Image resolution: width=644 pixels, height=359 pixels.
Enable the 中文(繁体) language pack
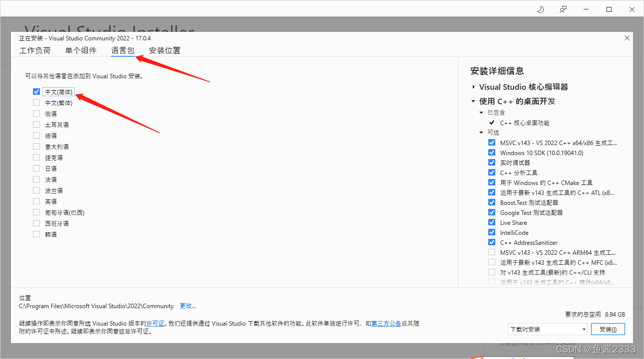(x=36, y=103)
